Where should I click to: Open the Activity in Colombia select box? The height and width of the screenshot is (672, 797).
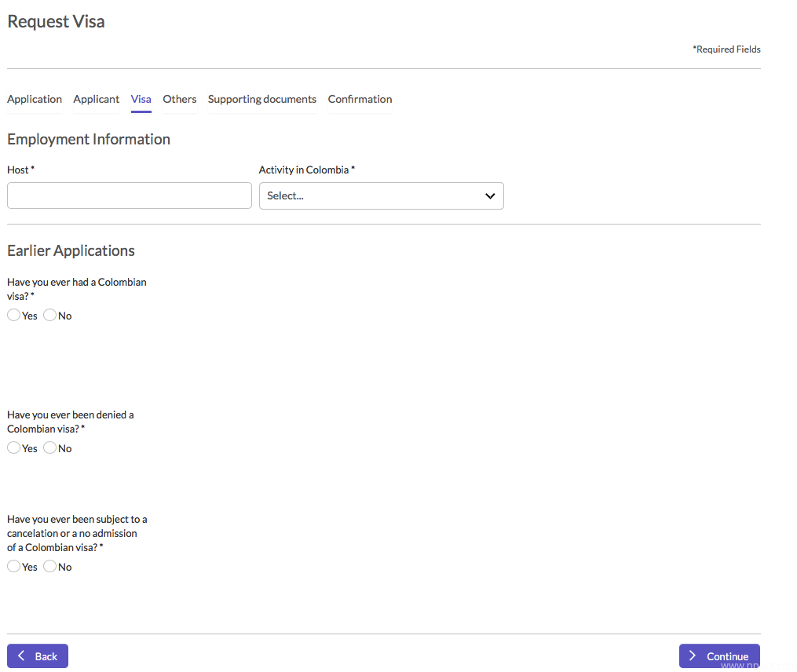click(381, 196)
